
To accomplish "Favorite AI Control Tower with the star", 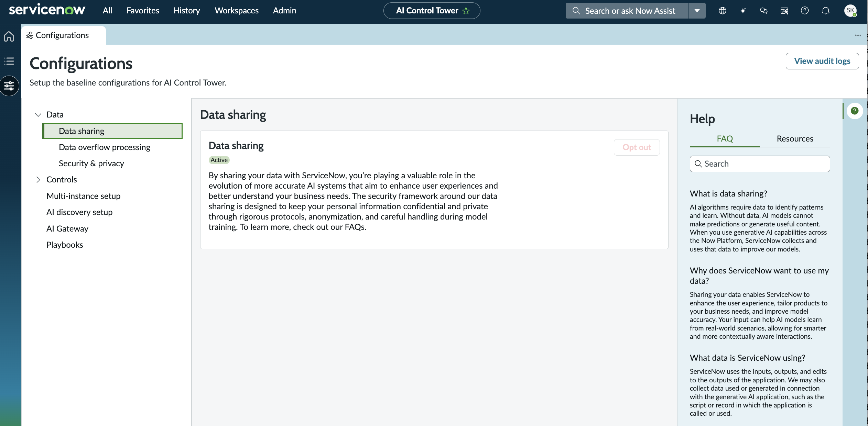I will pyautogui.click(x=466, y=11).
